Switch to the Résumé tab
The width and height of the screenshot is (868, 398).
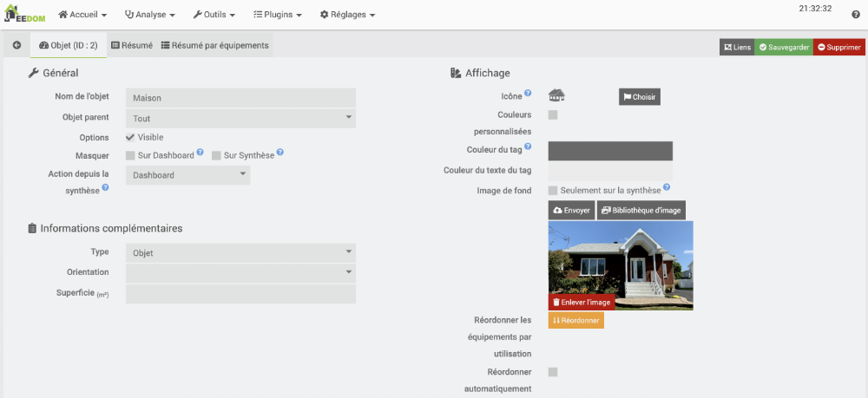coord(132,45)
